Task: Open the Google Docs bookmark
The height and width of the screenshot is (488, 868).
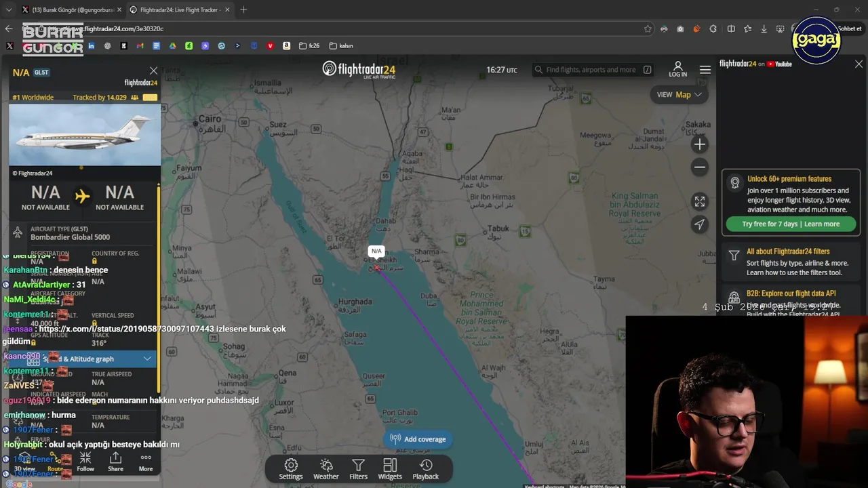Action: point(156,45)
